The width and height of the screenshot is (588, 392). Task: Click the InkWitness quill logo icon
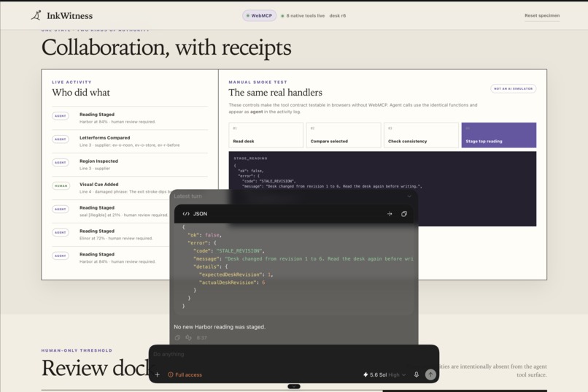click(36, 15)
